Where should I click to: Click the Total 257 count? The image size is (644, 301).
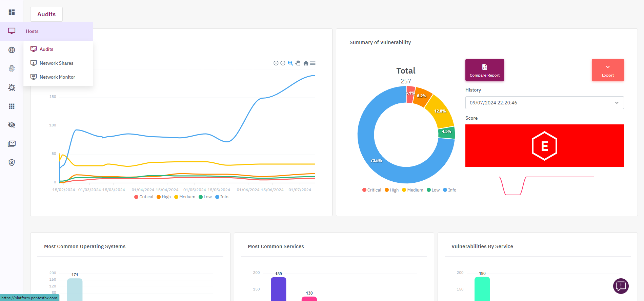coord(406,81)
